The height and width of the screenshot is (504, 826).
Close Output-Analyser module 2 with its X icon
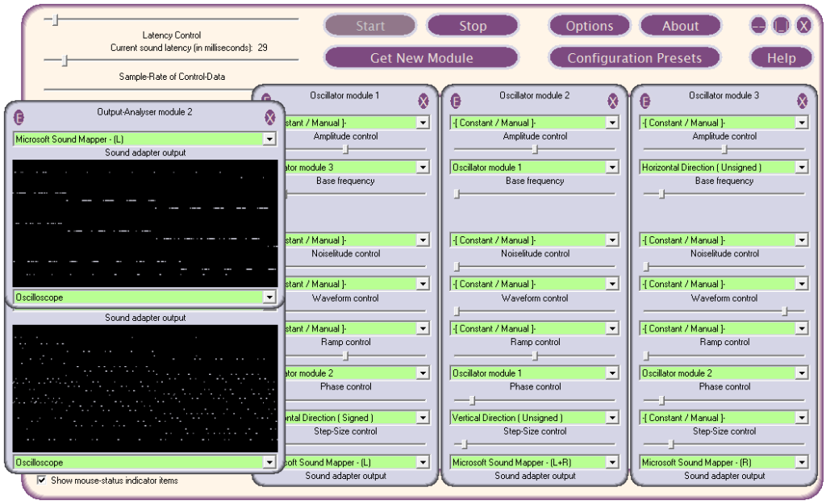(x=270, y=118)
